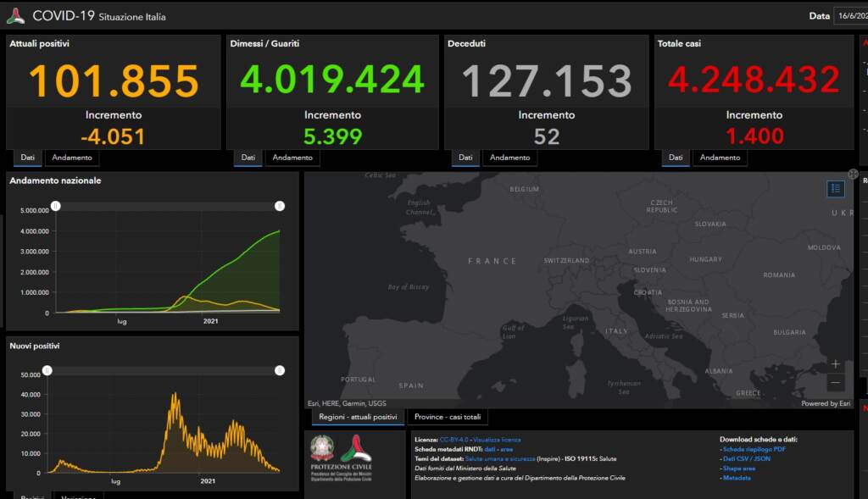Image resolution: width=868 pixels, height=499 pixels.
Task: Click the Italian Republic emblem
Action: 322,447
